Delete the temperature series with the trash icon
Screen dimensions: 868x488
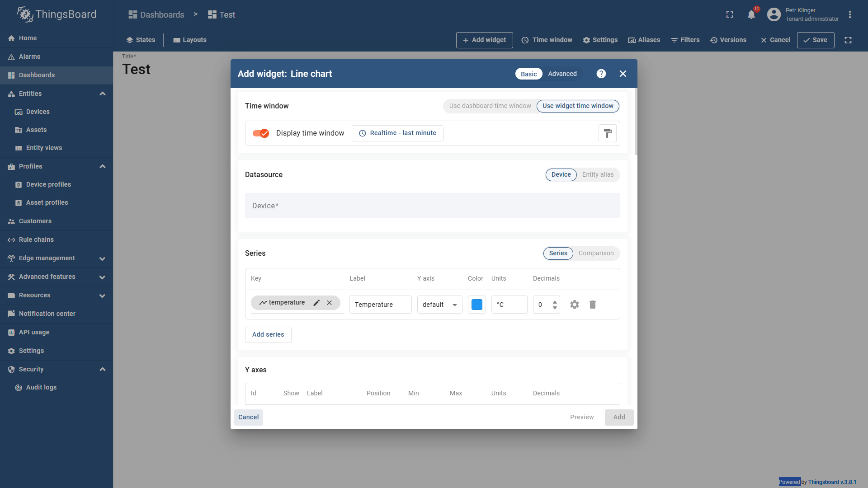[592, 305]
